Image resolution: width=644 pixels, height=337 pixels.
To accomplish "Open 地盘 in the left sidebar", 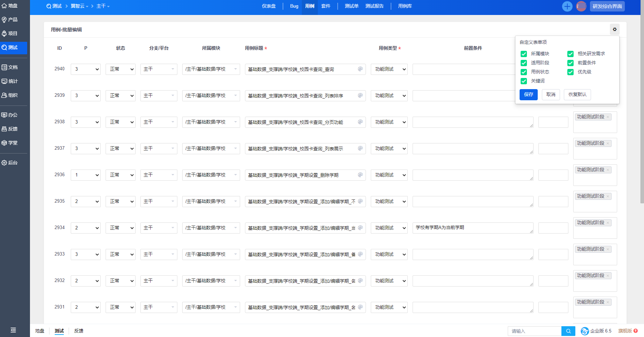I will coord(10,6).
